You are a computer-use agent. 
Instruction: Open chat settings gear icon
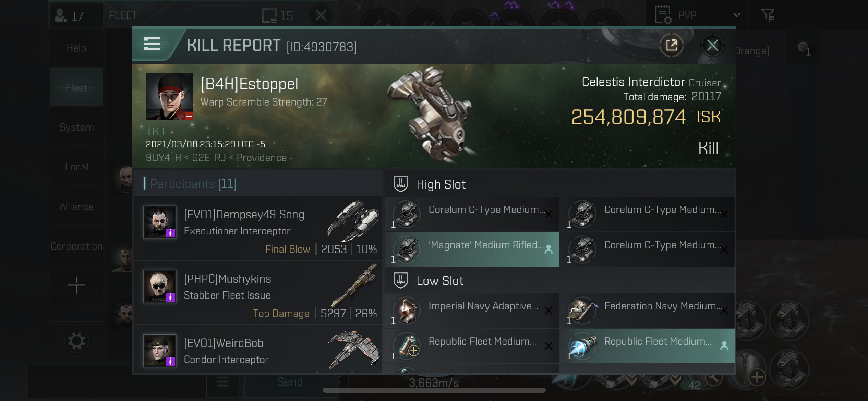(76, 341)
